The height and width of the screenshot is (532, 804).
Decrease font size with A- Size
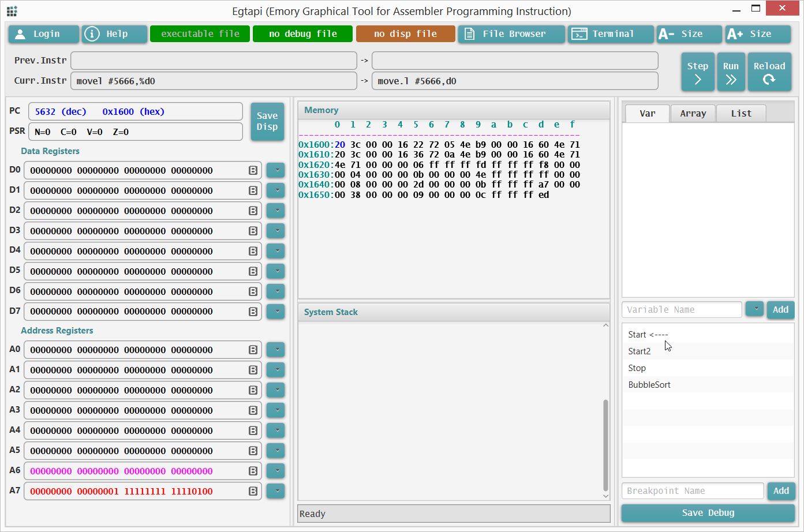689,34
